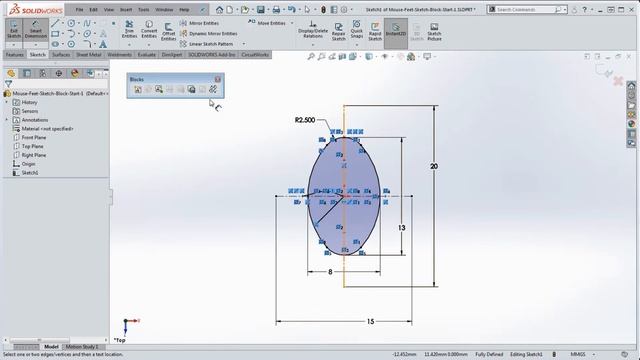Click the Save icon
Screen dimensions: 640x360
(x=260, y=9)
